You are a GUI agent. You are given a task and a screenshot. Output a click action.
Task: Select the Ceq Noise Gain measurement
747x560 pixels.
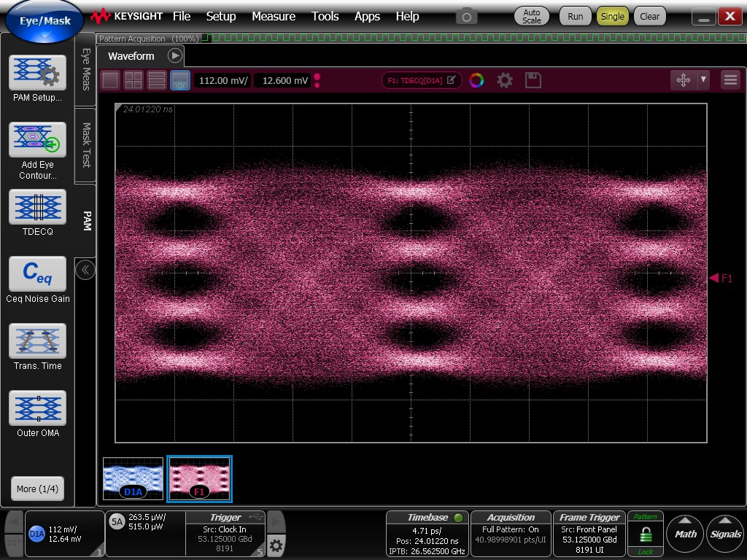(37, 274)
